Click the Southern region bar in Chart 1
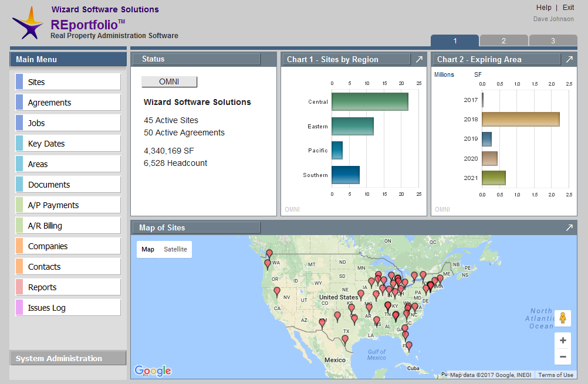588x384 pixels. click(346, 175)
